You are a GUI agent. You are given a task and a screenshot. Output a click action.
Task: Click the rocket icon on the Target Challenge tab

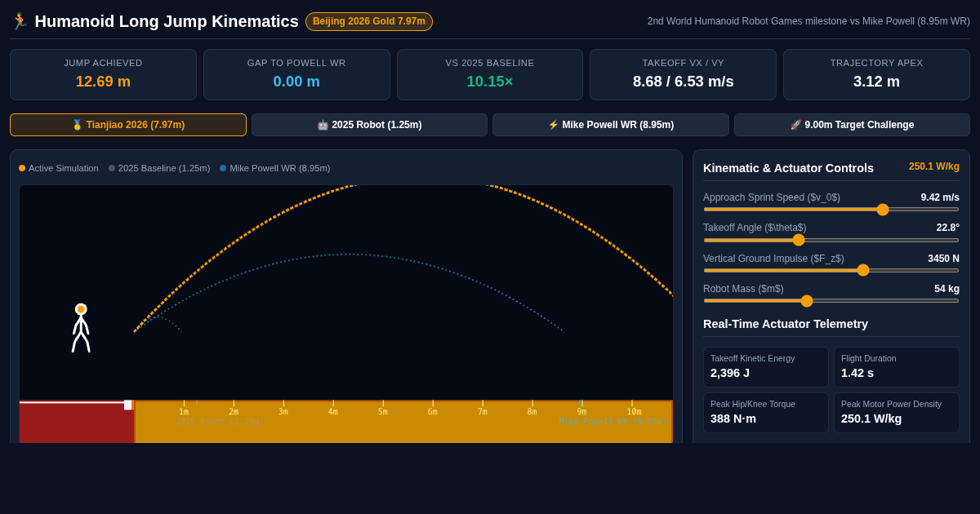coord(795,125)
